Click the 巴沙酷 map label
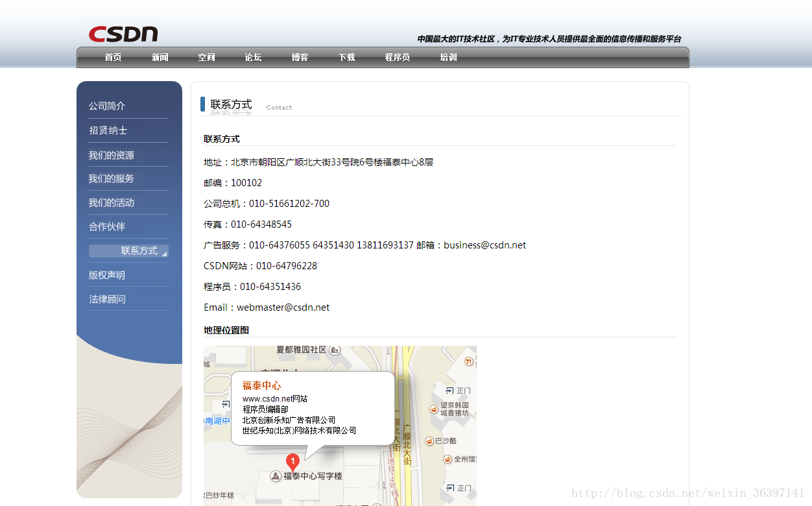Screen dimensions: 812x506 point(446,441)
